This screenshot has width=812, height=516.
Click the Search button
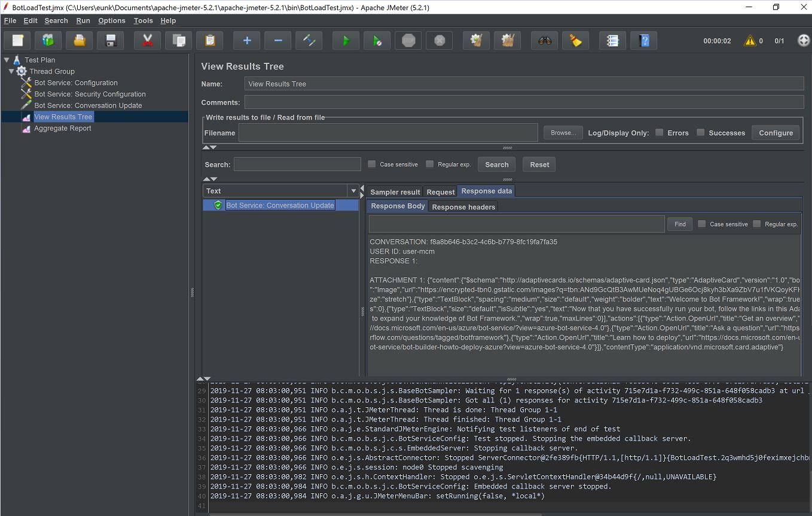[x=497, y=164]
